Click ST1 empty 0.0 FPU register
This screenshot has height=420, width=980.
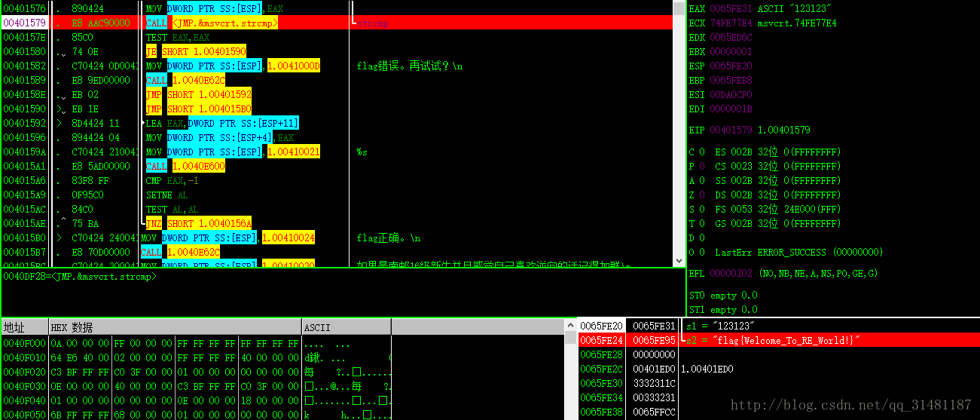pos(723,310)
